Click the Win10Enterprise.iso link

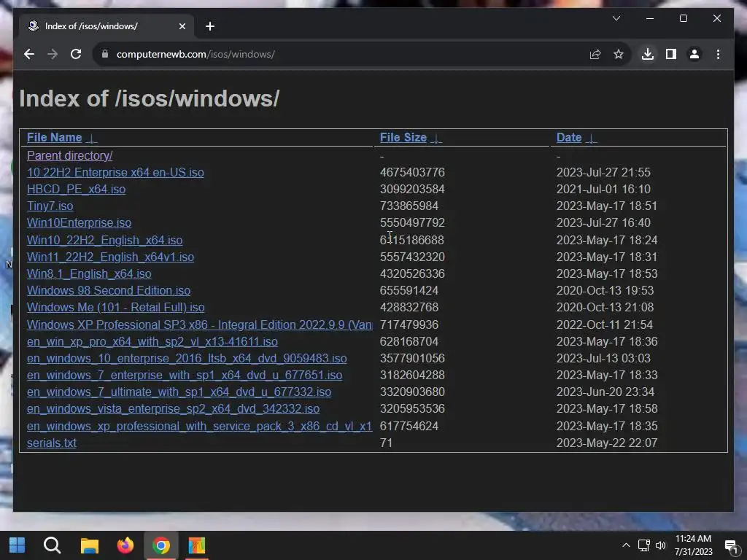point(79,222)
